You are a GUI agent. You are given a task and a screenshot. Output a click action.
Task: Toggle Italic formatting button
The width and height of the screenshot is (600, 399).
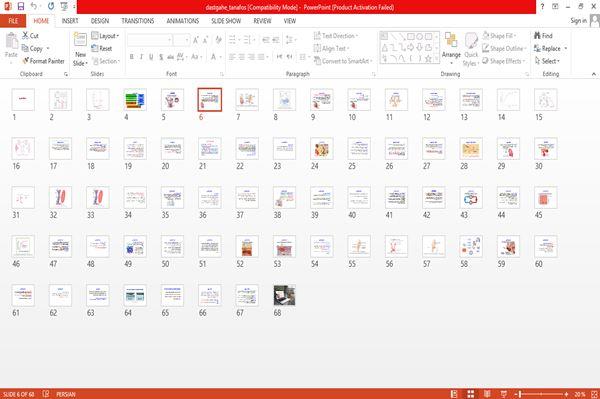pyautogui.click(x=141, y=57)
